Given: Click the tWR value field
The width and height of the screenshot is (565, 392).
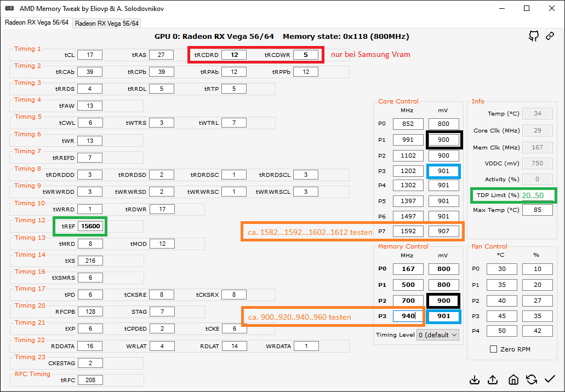Looking at the screenshot, I should 90,140.
